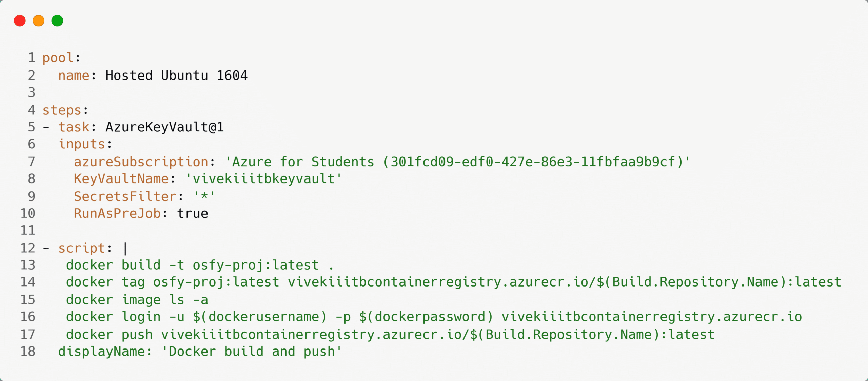This screenshot has width=868, height=381.
Task: Click the green maximize window button
Action: coord(57,21)
